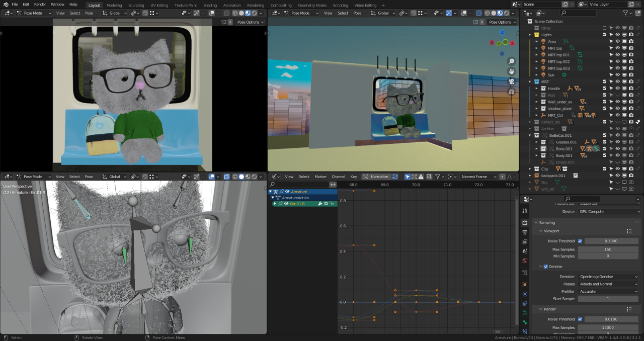The image size is (644, 341).
Task: Open the Nearest Frame snapping dropdown
Action: click(477, 177)
